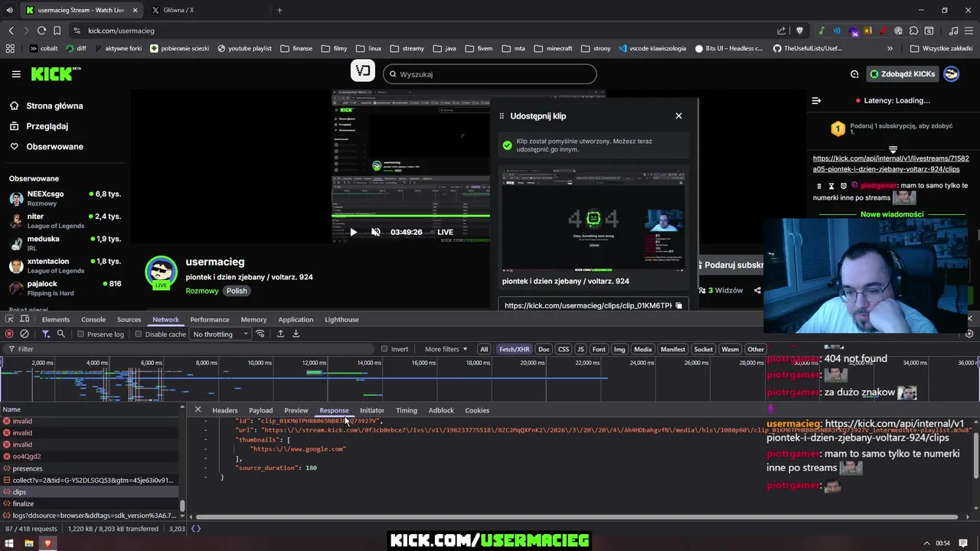Open the minecraft bookmarks folder

[x=553, y=48]
